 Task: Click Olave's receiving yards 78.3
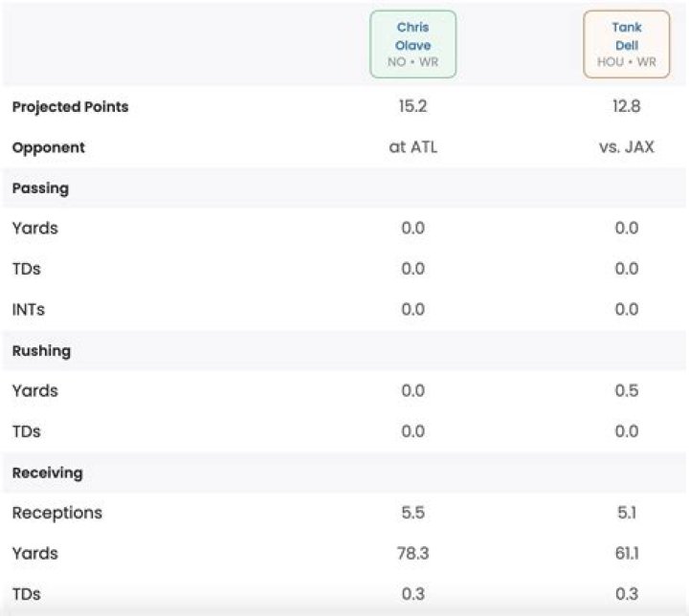point(413,553)
